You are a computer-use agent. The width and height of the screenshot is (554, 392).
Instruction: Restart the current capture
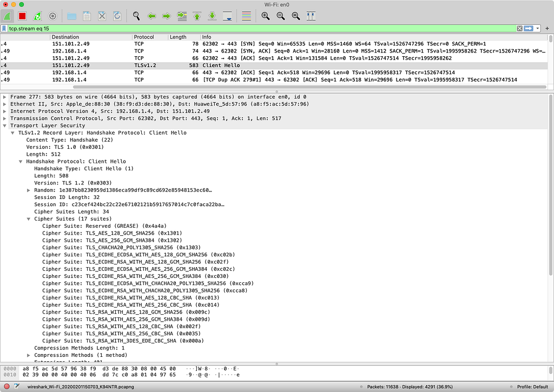(37, 16)
